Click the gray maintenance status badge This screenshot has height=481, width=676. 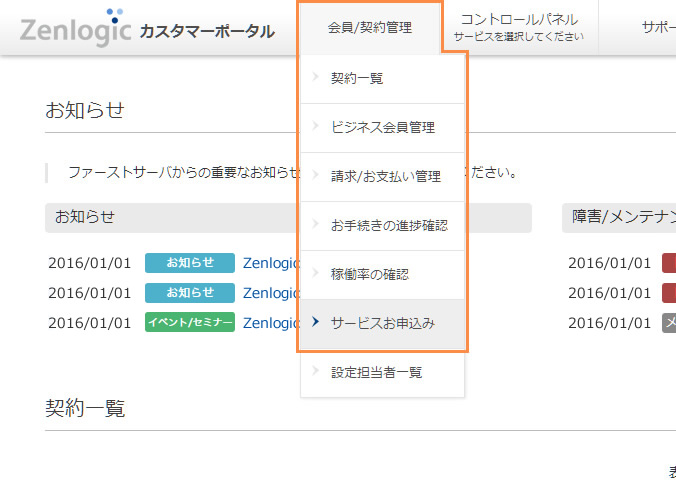pos(669,322)
